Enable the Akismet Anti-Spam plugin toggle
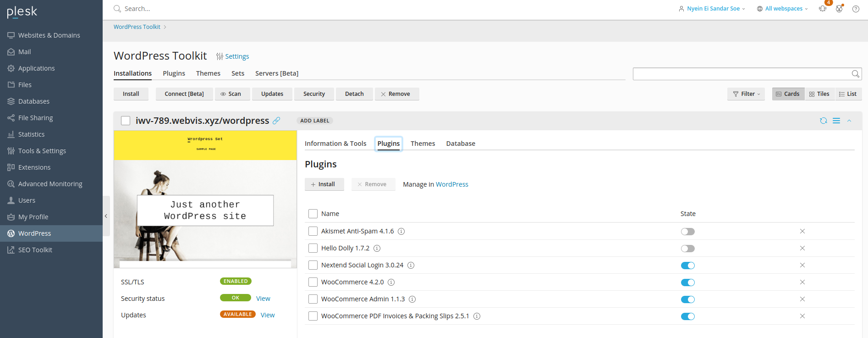This screenshot has height=338, width=868. click(687, 232)
